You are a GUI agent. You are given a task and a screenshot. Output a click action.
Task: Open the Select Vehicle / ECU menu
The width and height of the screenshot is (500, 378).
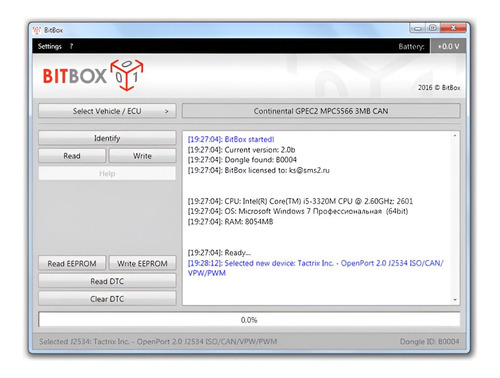tap(107, 111)
